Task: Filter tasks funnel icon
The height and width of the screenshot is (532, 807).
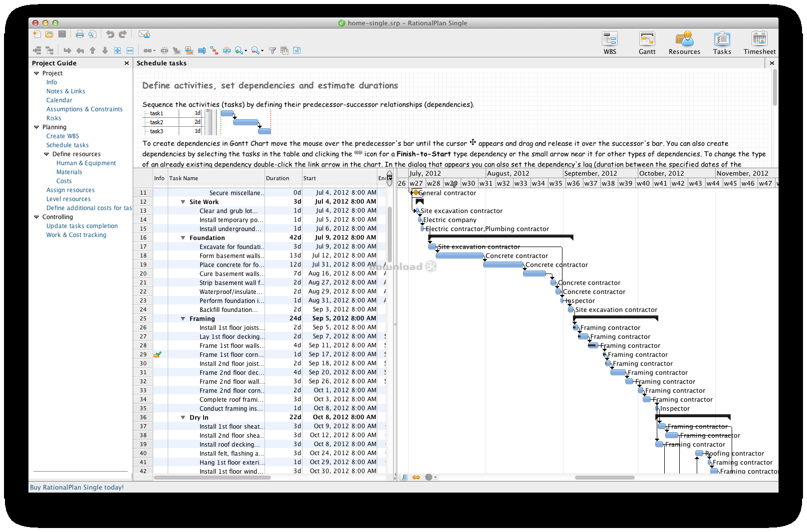Action: pyautogui.click(x=272, y=50)
